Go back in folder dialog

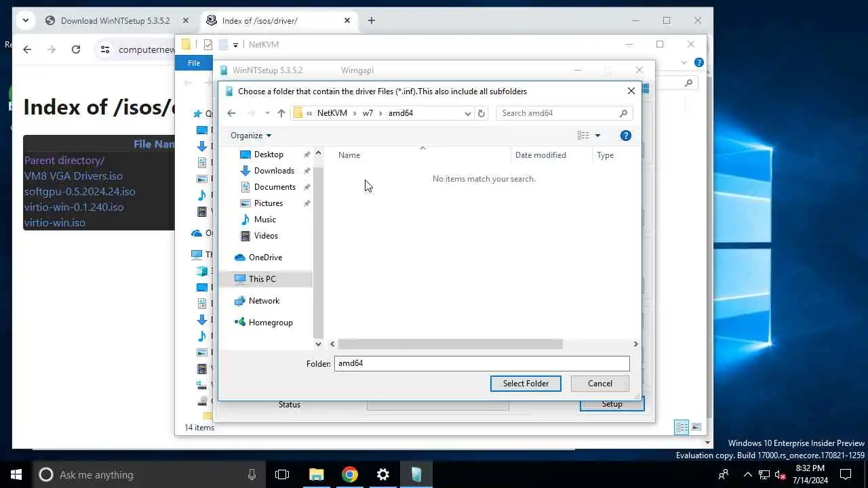click(x=231, y=113)
